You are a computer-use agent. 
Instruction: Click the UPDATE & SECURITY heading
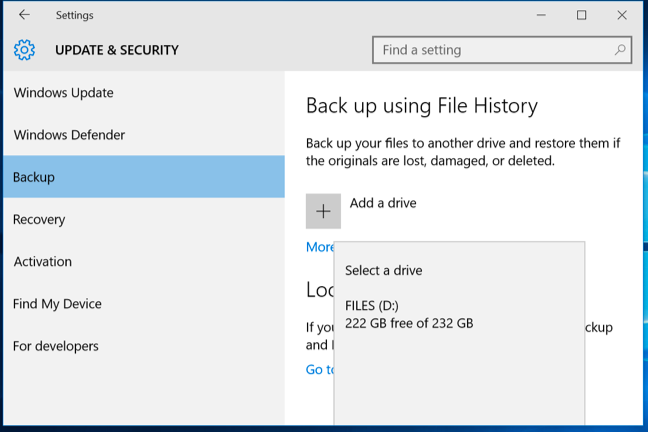tap(117, 50)
